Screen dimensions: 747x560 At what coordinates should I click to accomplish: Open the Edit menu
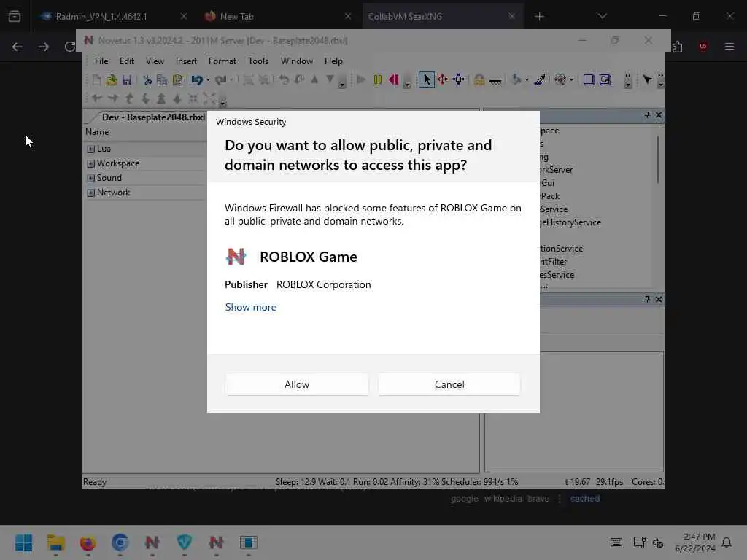coord(127,61)
